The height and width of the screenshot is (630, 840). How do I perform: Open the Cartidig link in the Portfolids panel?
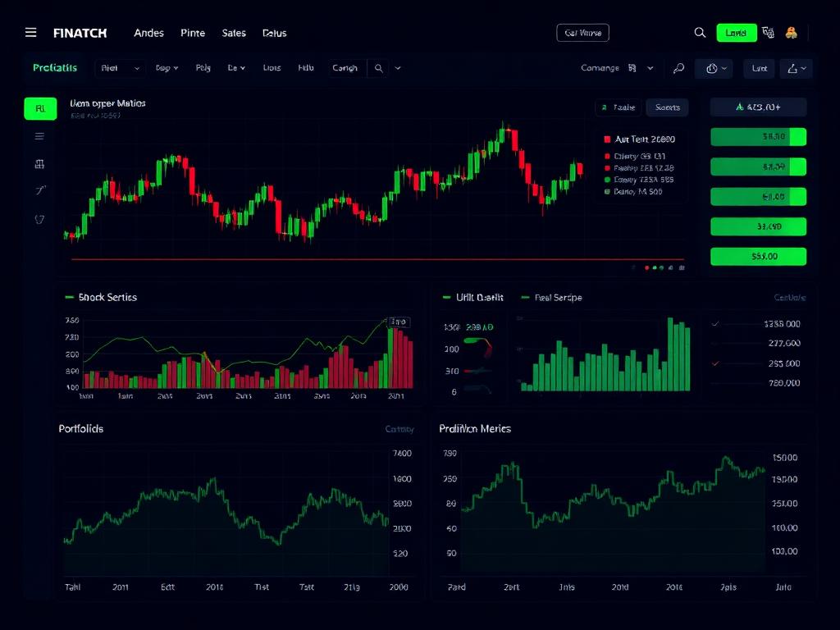click(x=399, y=429)
